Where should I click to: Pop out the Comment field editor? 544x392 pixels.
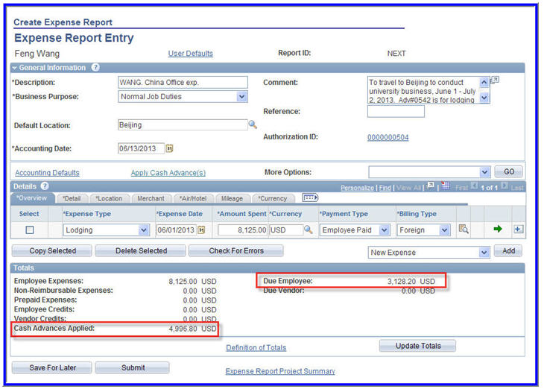tap(495, 80)
